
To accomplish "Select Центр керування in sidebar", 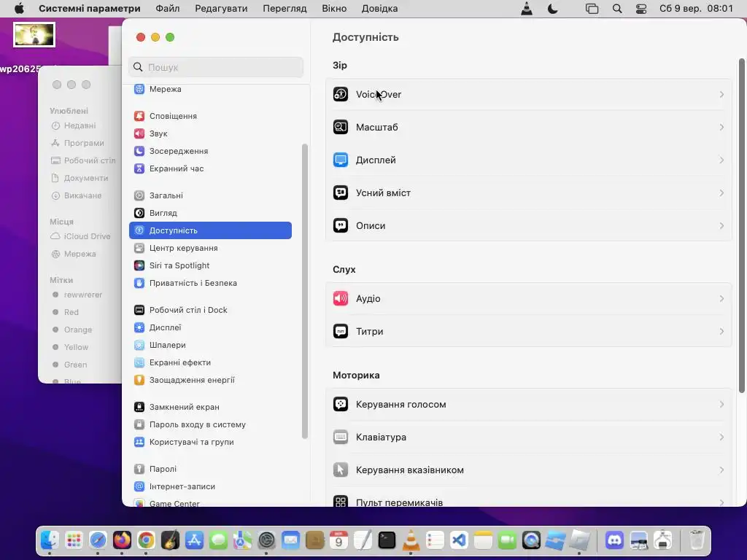I will [x=210, y=248].
